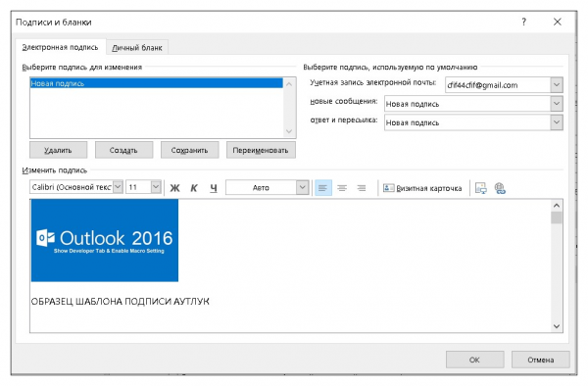This screenshot has height=386, width=588.
Task: Click the editor scroll-up arrow
Action: 557,206
